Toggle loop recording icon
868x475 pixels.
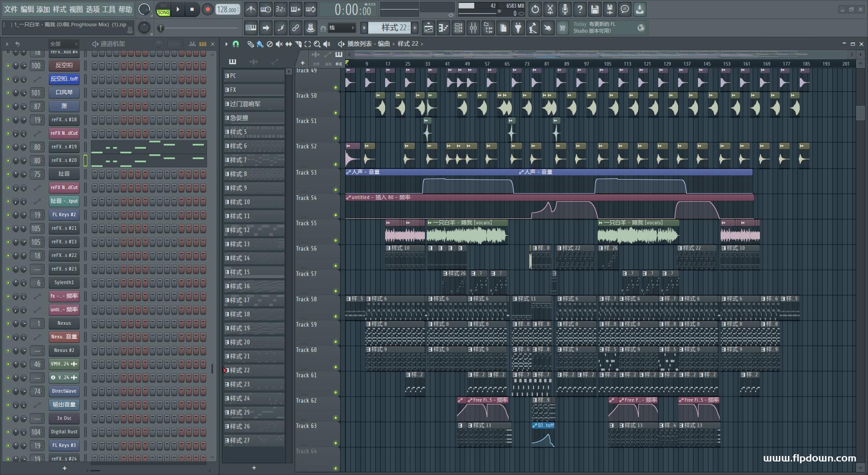(x=310, y=9)
